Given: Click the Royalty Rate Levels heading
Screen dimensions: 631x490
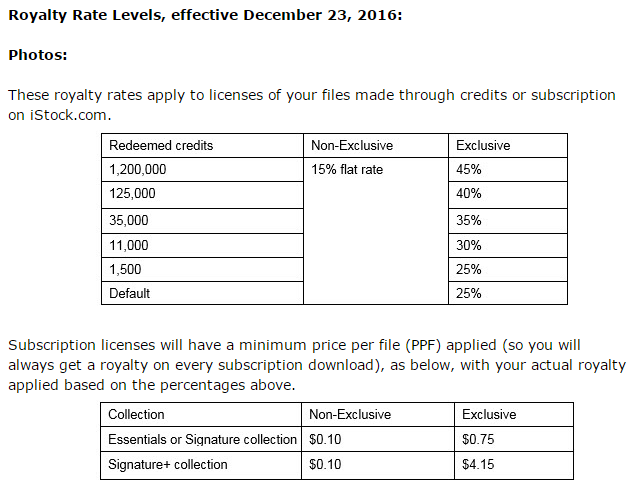Looking at the screenshot, I should point(205,15).
